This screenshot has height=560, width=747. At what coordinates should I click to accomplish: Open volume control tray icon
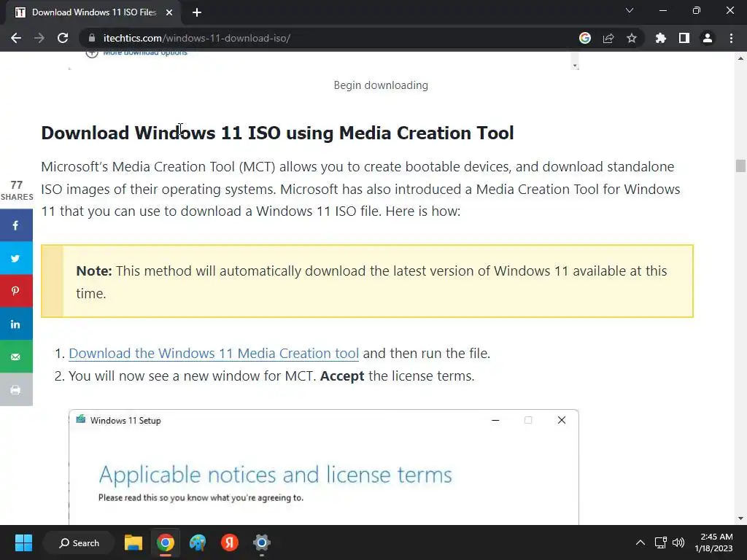pos(678,542)
